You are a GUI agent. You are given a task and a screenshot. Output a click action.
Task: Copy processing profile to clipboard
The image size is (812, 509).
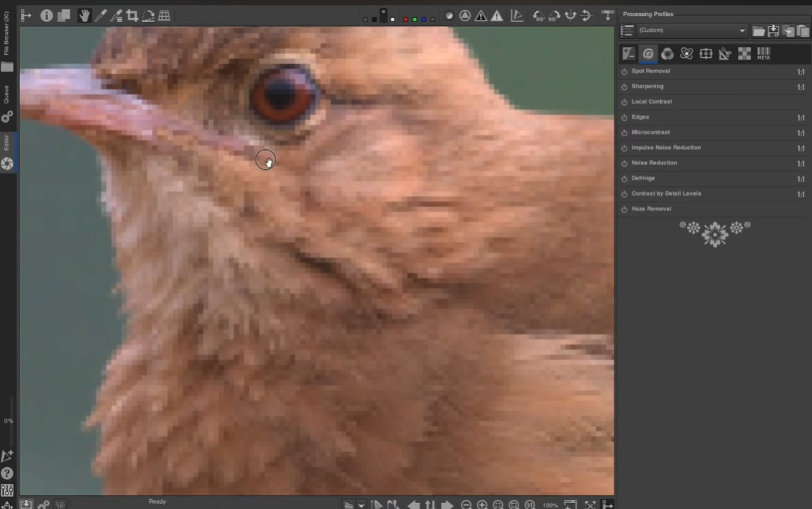coord(788,31)
